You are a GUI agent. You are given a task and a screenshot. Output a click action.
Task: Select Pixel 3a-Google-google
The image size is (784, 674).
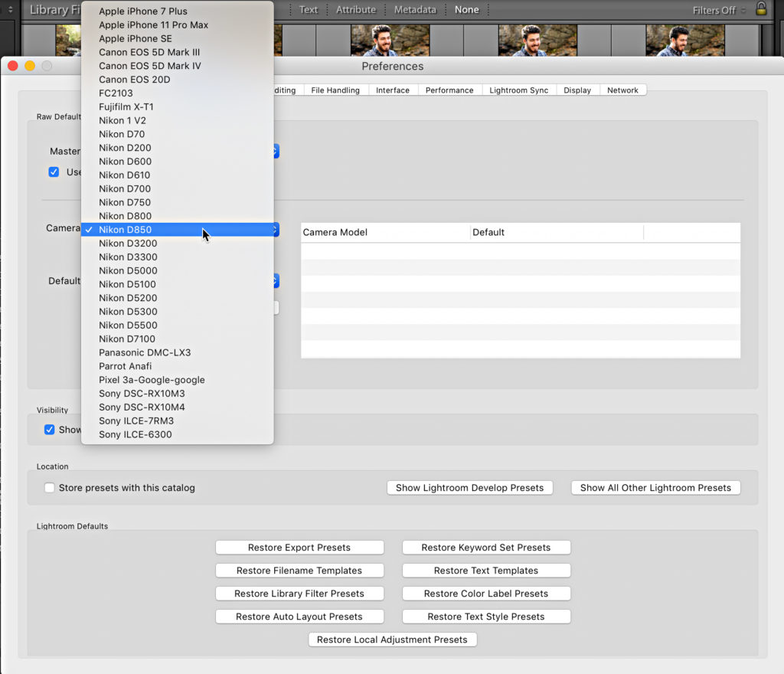(178, 380)
